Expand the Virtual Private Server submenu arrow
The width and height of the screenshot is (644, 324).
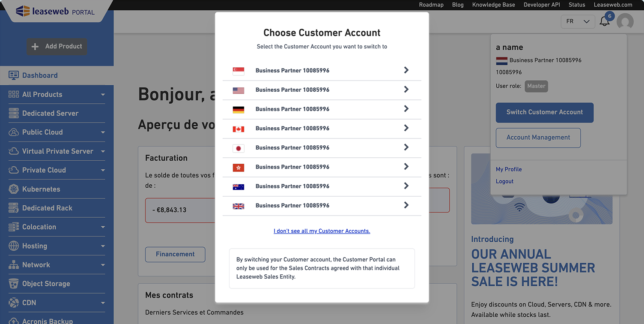click(x=103, y=151)
